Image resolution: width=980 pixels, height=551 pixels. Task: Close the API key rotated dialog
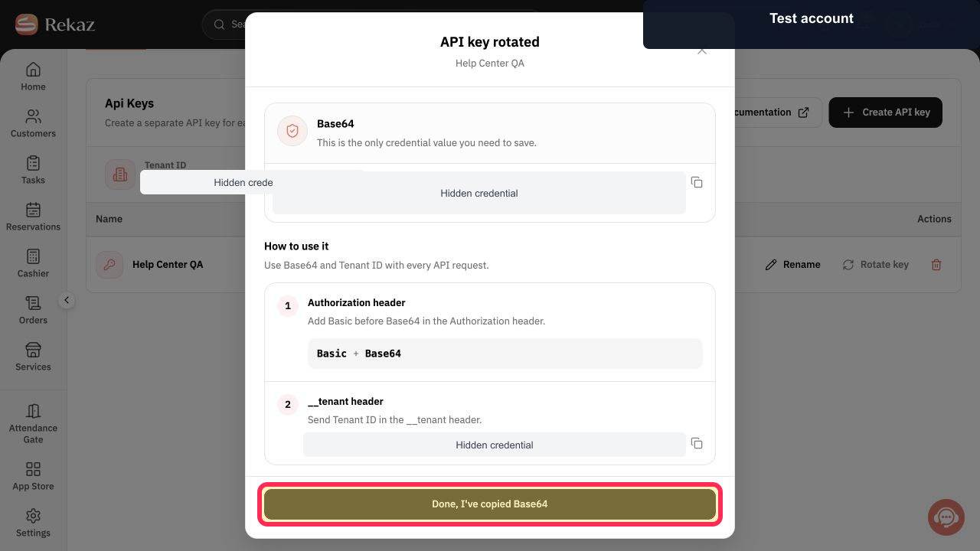701,51
